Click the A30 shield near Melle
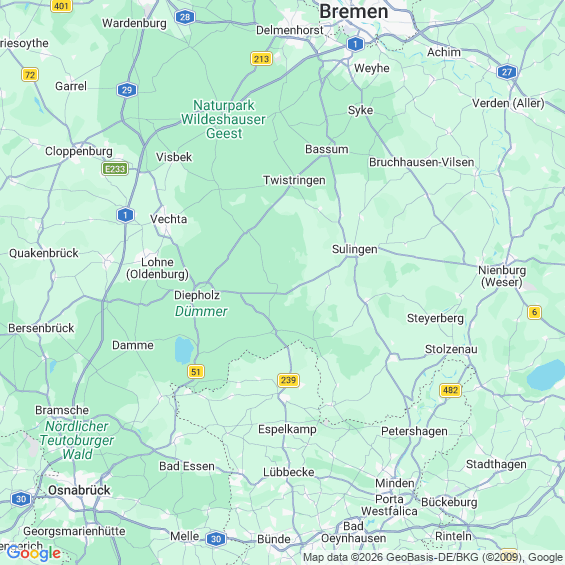The image size is (565, 565). [x=216, y=539]
